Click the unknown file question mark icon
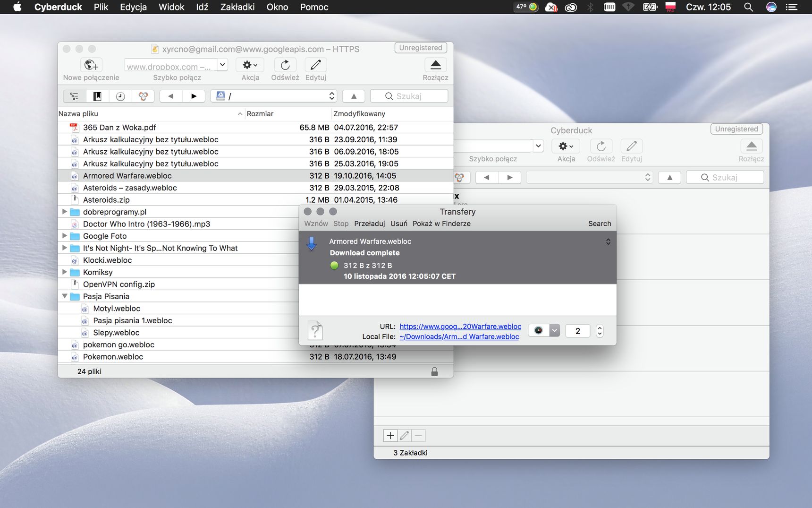812x508 pixels. pyautogui.click(x=315, y=330)
